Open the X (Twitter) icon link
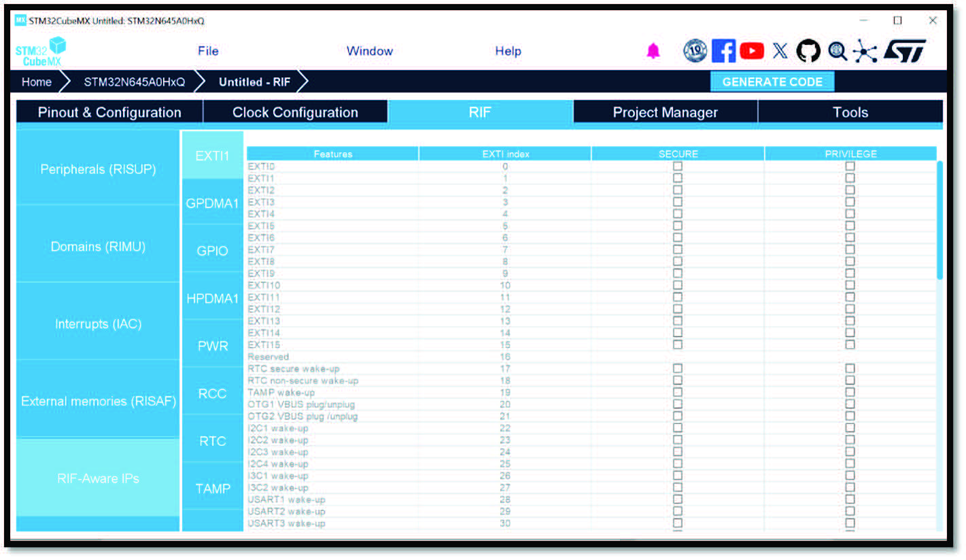 pos(780,51)
